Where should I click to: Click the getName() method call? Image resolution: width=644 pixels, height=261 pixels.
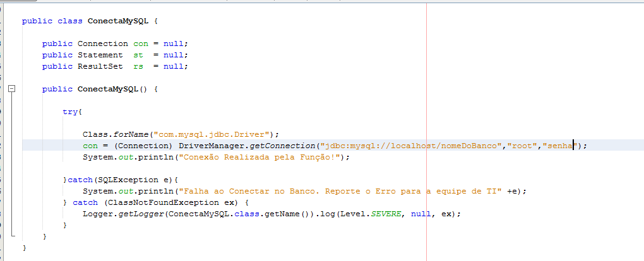[x=287, y=214]
